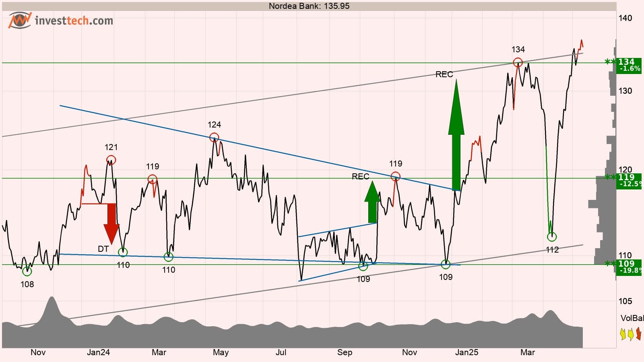Click the VolBal indicator label
This screenshot has height=362, width=644.
click(x=632, y=318)
